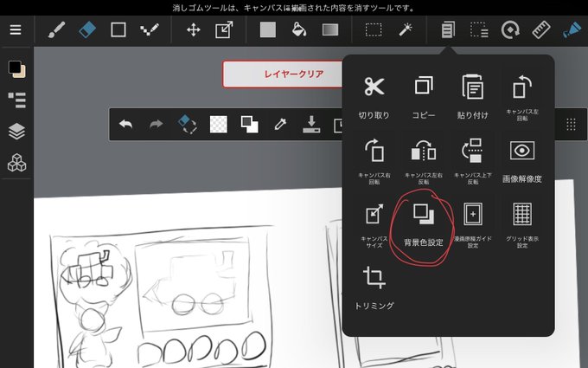Image resolution: width=588 pixels, height=368 pixels.
Task: Select the Transform tool
Action: 224,29
